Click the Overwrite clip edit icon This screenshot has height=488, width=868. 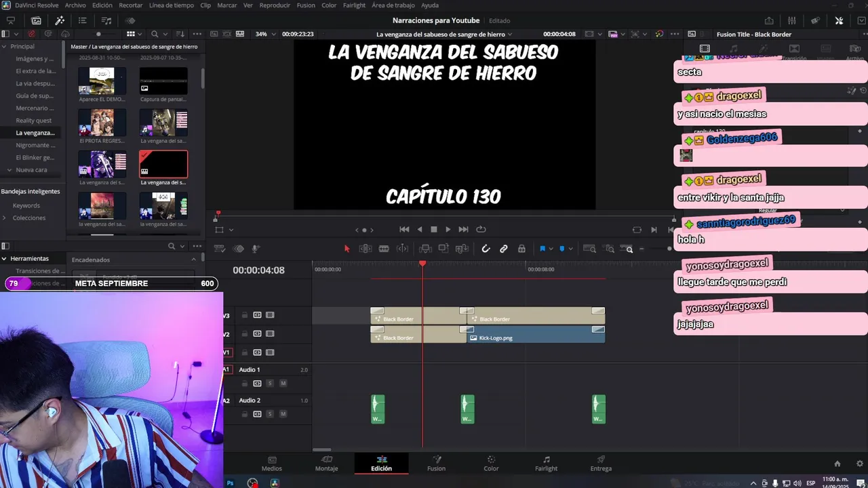point(444,249)
